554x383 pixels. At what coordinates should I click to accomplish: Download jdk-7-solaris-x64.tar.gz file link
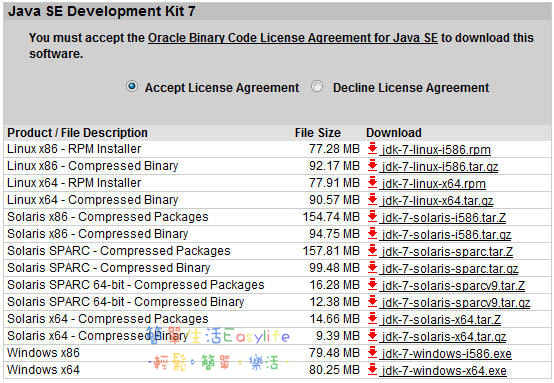tap(444, 337)
